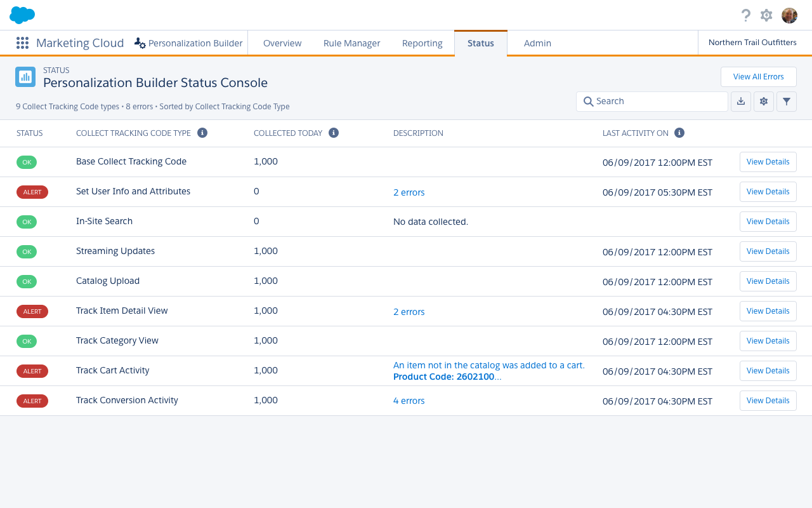The image size is (812, 508).
Task: Open 2 errors link for Set User Info
Action: (409, 192)
